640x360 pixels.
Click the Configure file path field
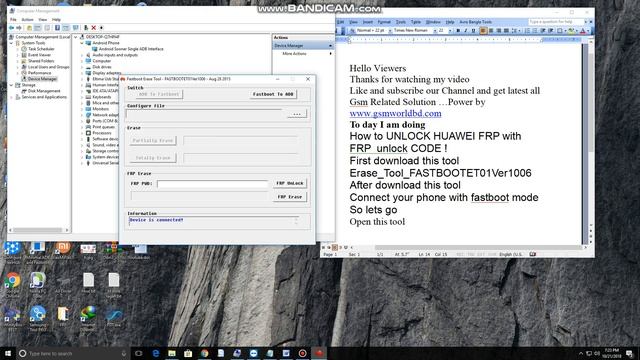[204, 114]
